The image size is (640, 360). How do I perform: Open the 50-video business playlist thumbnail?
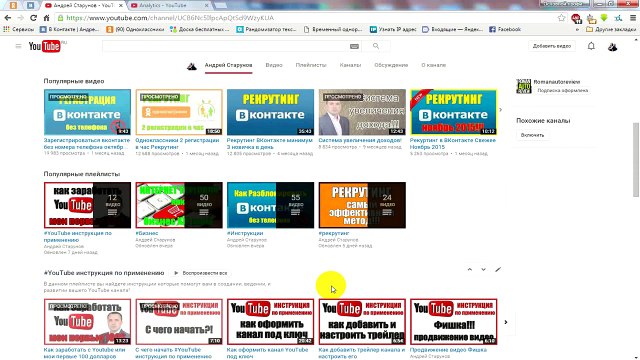tap(179, 205)
